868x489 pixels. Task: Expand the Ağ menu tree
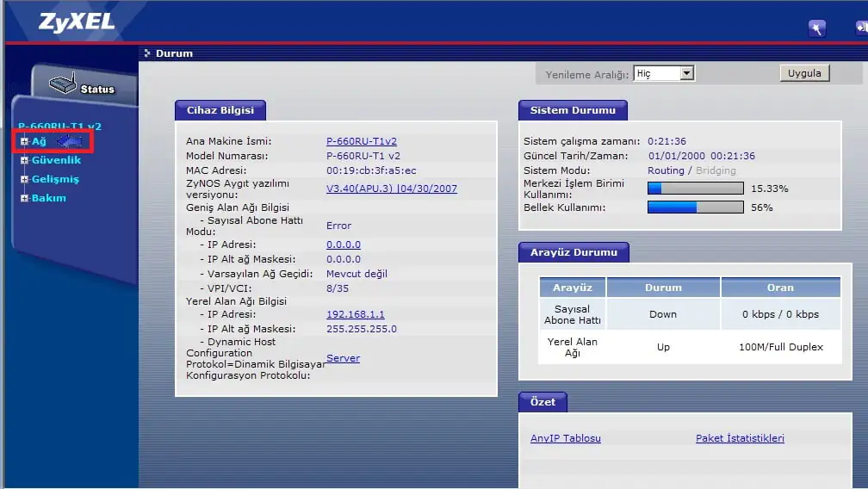point(25,141)
